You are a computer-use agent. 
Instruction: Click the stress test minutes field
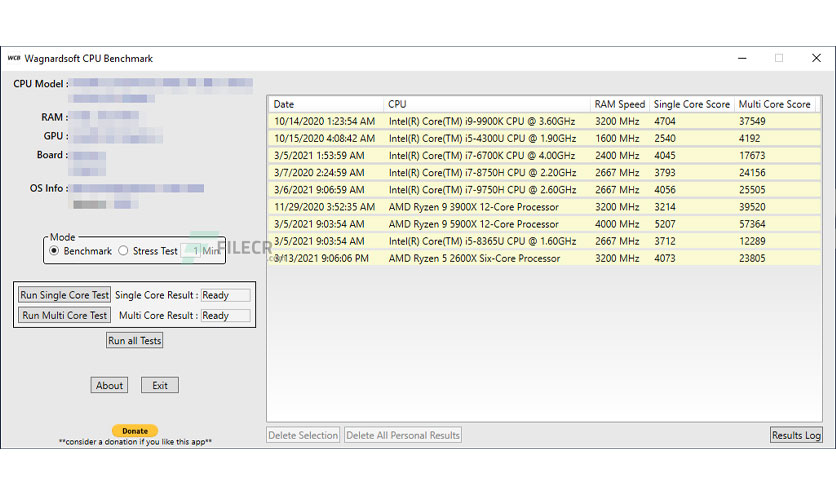[x=190, y=251]
